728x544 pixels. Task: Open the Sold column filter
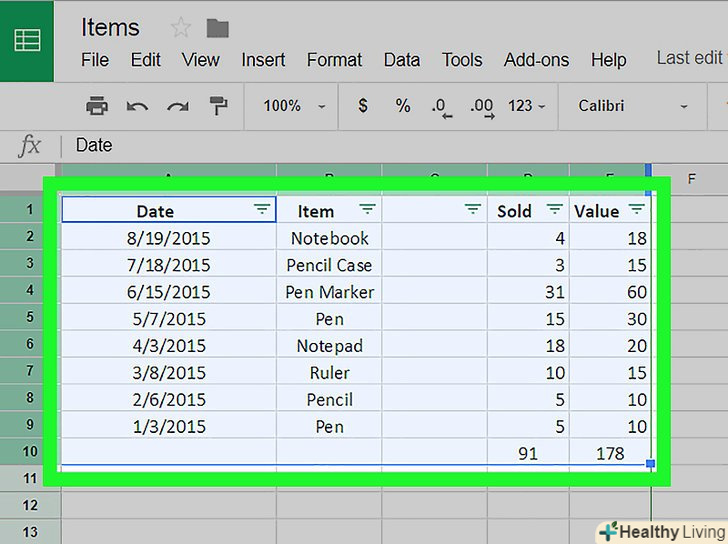(x=554, y=209)
